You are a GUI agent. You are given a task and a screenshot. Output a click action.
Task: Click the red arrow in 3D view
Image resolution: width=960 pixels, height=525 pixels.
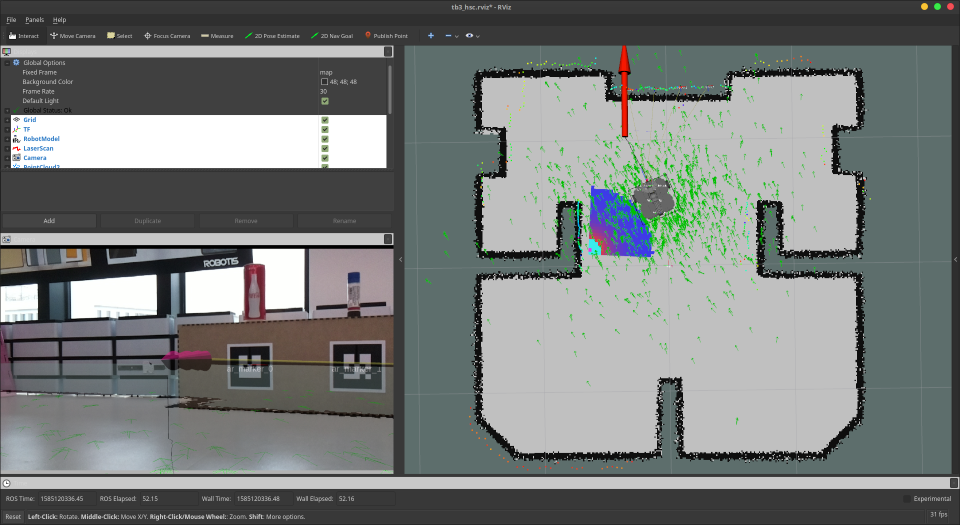tap(624, 91)
